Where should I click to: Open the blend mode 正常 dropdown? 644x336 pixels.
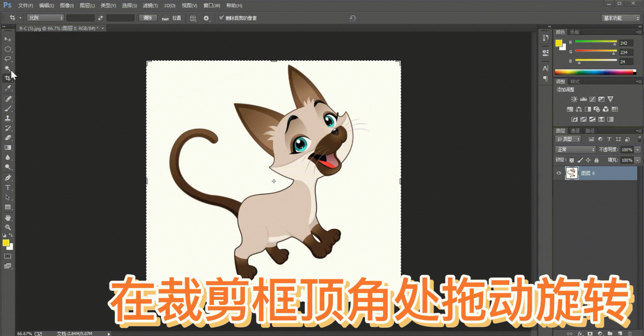(575, 150)
